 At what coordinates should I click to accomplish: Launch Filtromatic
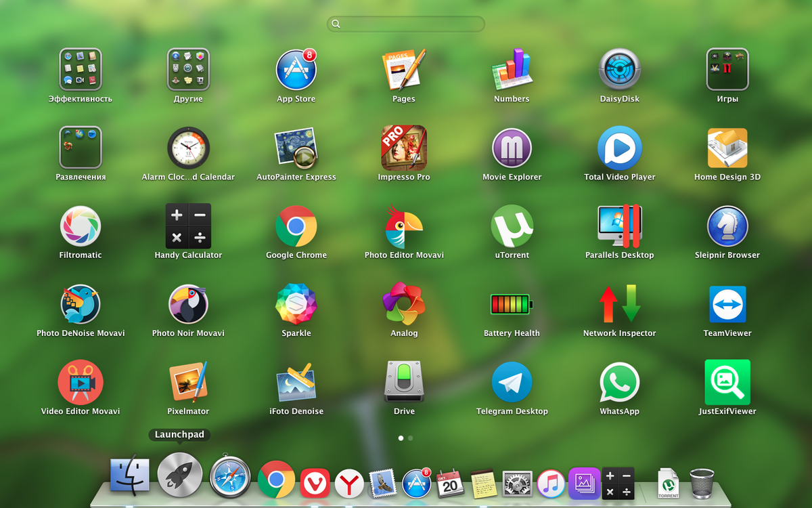pos(81,226)
